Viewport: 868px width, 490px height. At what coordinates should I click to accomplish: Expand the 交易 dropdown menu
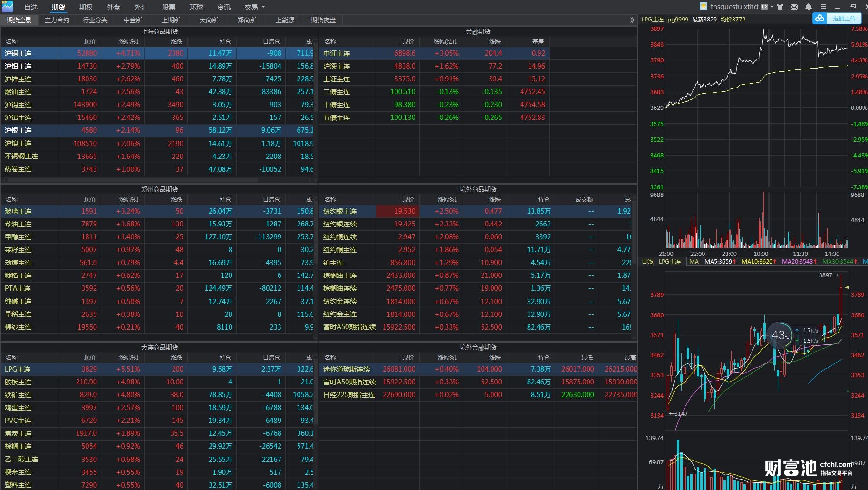(x=255, y=7)
